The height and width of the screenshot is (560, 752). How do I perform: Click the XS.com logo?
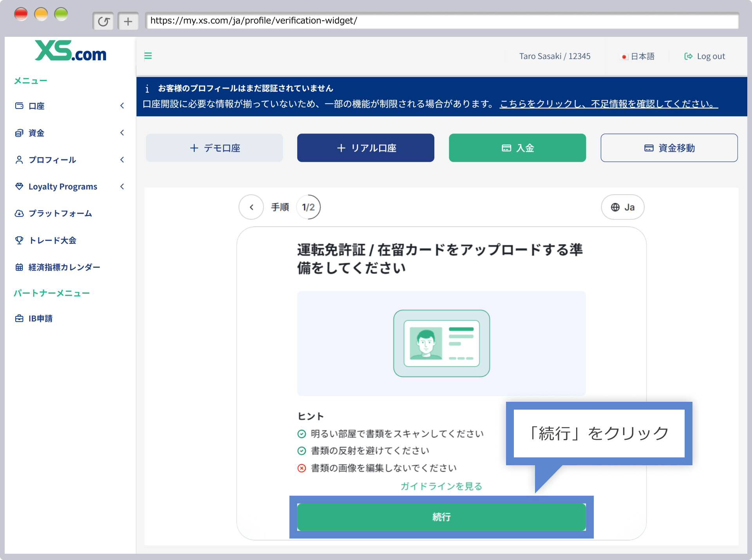pos(70,51)
